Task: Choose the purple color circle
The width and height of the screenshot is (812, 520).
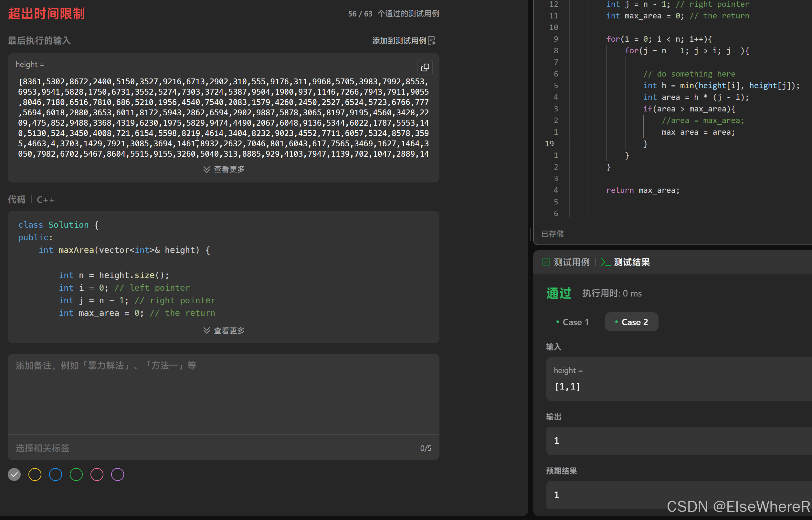Action: pos(118,474)
